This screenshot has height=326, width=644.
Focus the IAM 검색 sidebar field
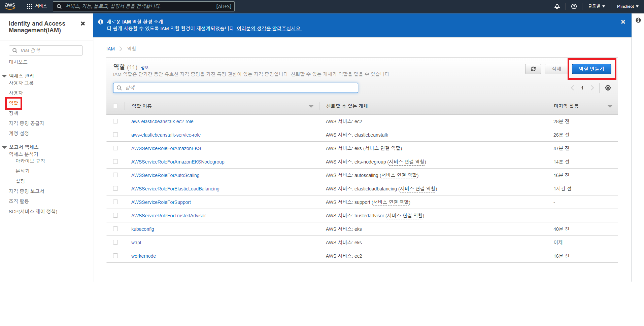(46, 50)
